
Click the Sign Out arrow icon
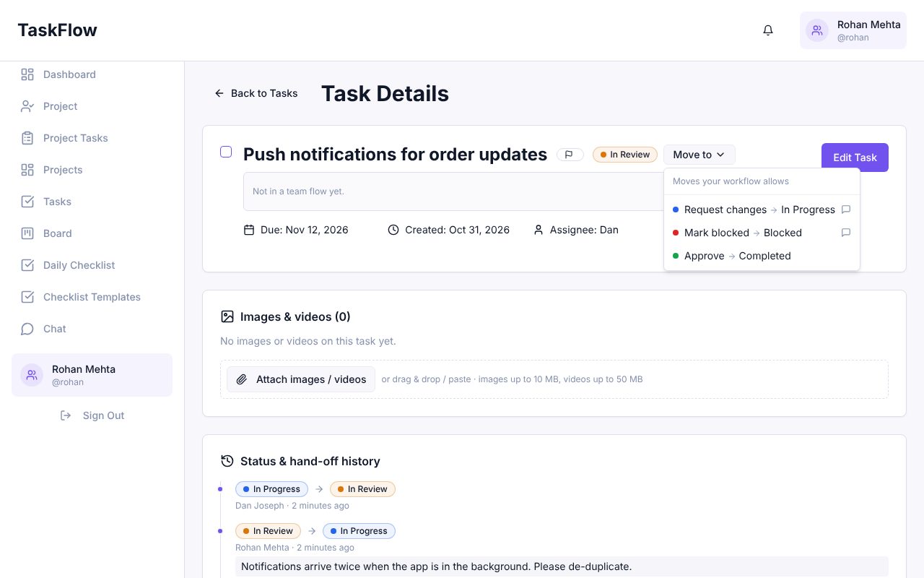[66, 415]
